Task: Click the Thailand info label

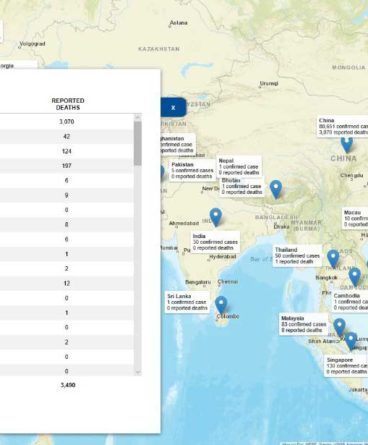Action: [x=297, y=256]
